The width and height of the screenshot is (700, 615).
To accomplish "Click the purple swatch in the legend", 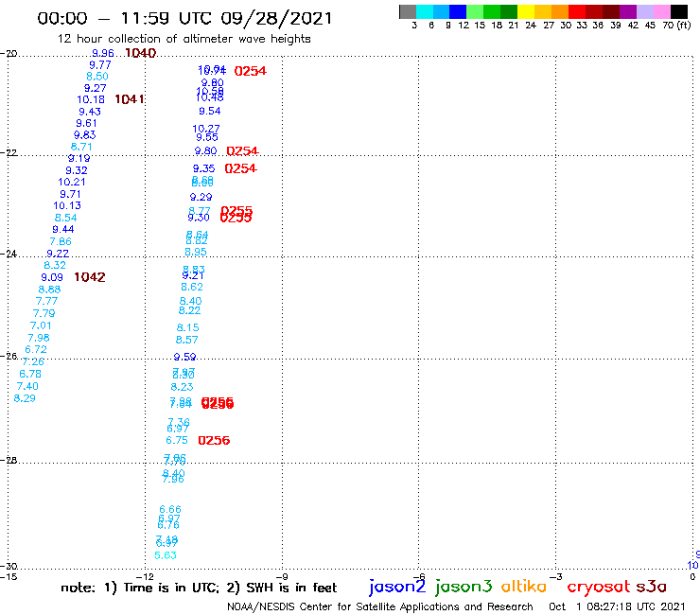I will click(628, 11).
